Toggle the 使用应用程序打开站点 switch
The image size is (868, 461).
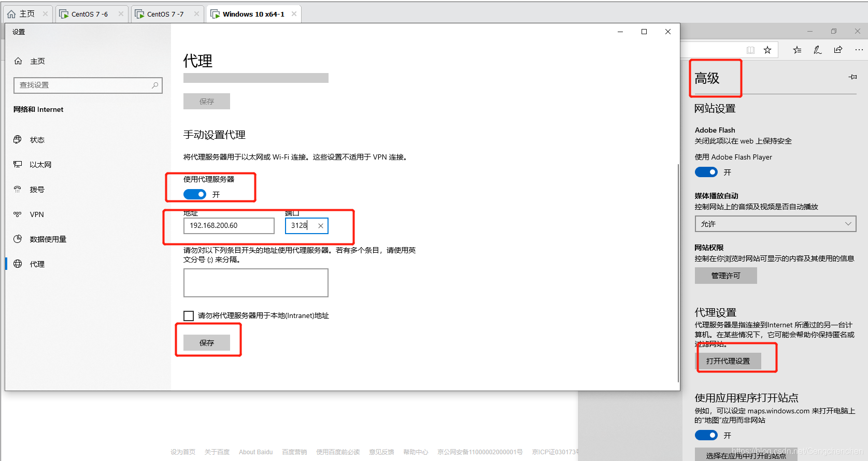click(706, 435)
